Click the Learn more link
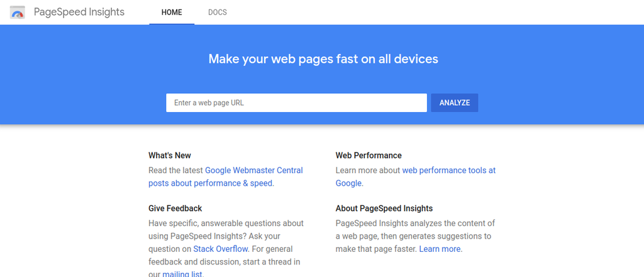 coord(440,249)
